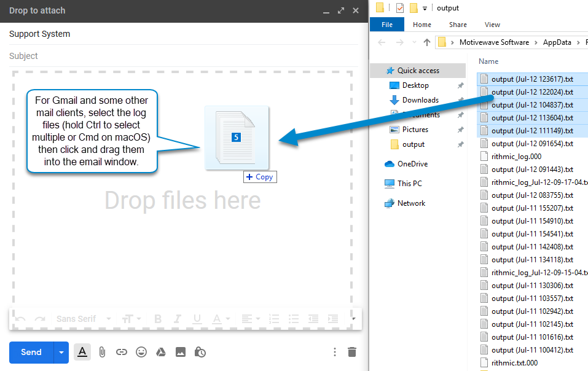Open the File tab in Explorer
Viewport: 588px width, 371px height.
pyautogui.click(x=386, y=25)
